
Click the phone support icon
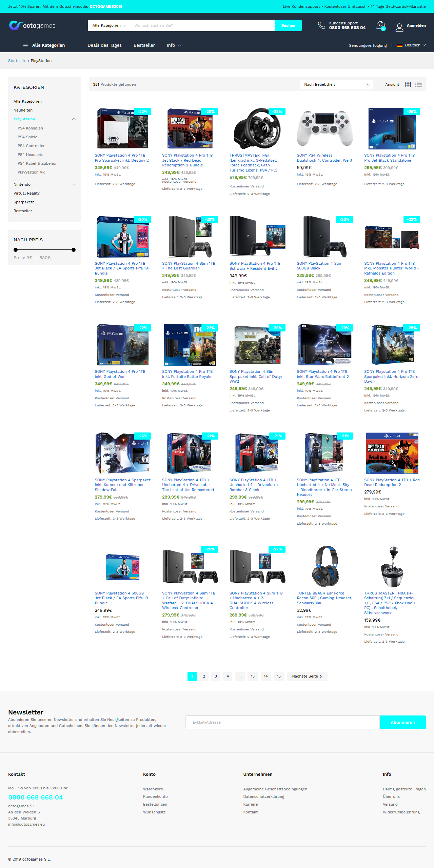(321, 25)
